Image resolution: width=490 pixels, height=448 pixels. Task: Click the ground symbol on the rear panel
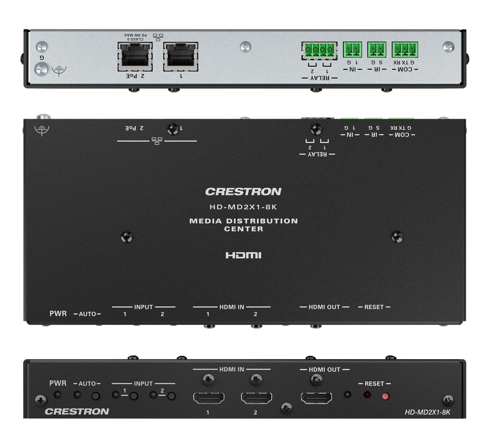(59, 71)
